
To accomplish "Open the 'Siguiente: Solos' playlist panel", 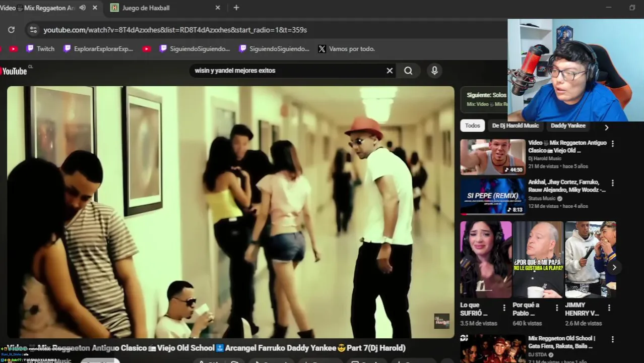I will (x=484, y=99).
